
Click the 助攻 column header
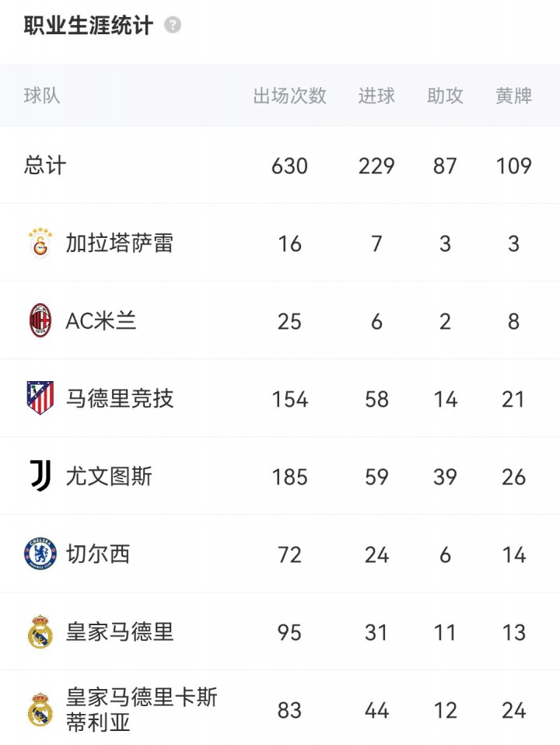point(445,96)
